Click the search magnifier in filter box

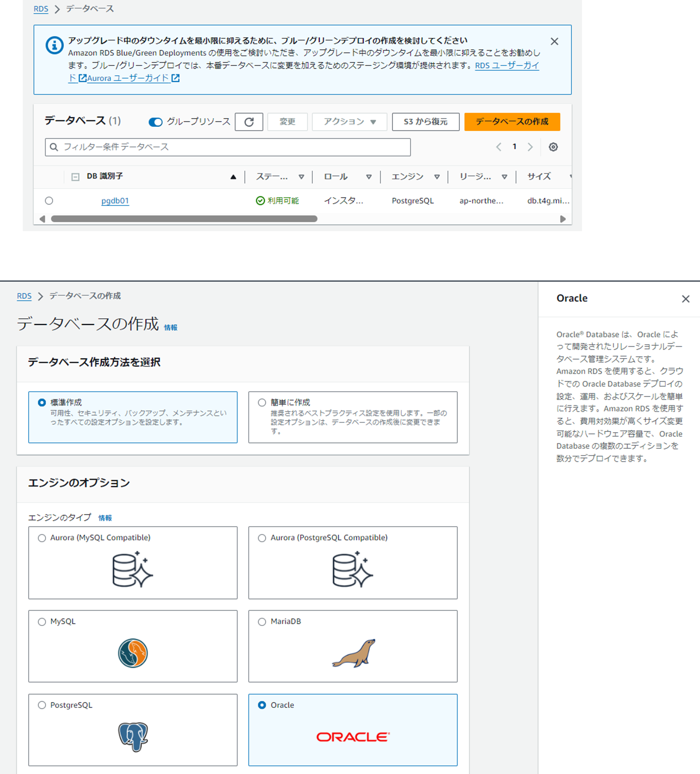pos(54,147)
